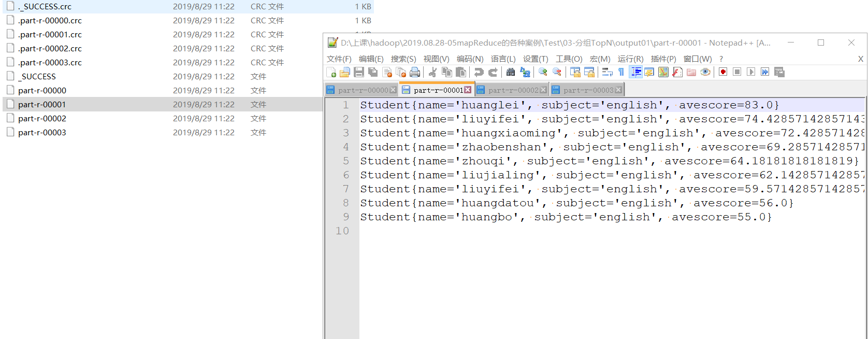Toggle the Monitoring eye icon

click(705, 72)
